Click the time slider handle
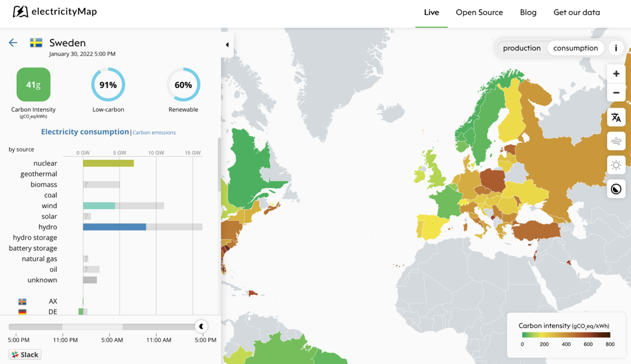631x364 pixels. [201, 326]
